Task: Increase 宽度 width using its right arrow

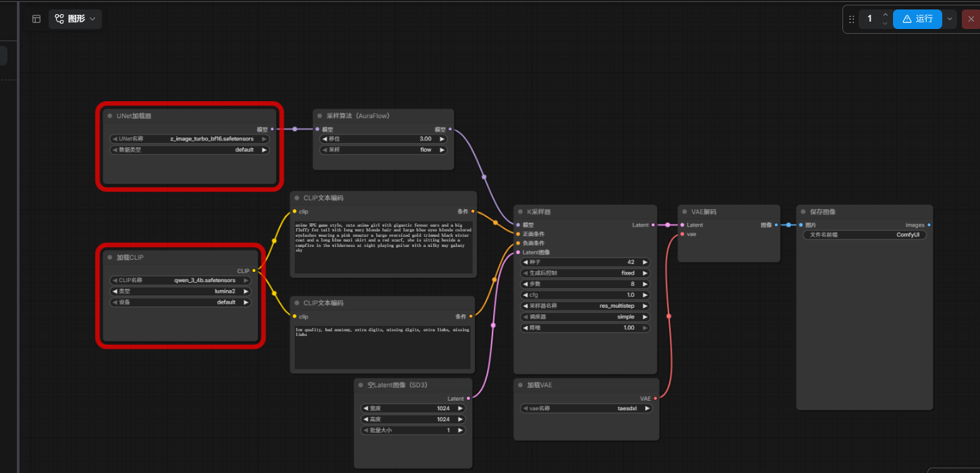Action: tap(461, 408)
